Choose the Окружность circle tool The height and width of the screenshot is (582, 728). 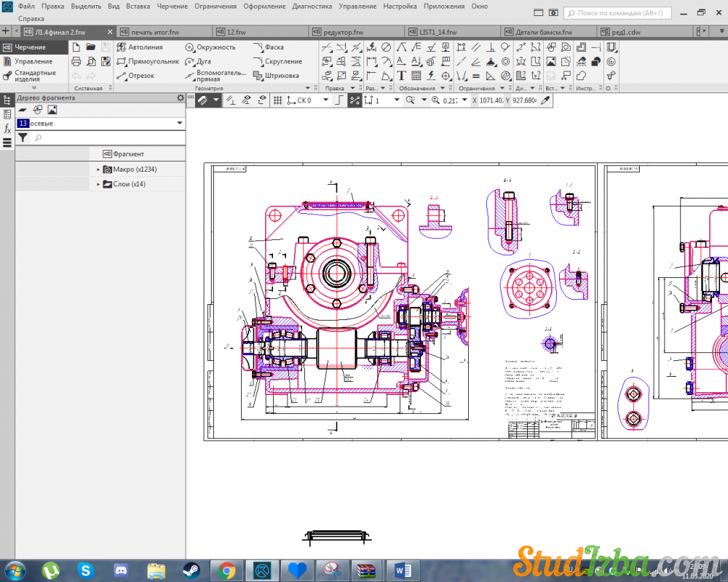(210, 47)
